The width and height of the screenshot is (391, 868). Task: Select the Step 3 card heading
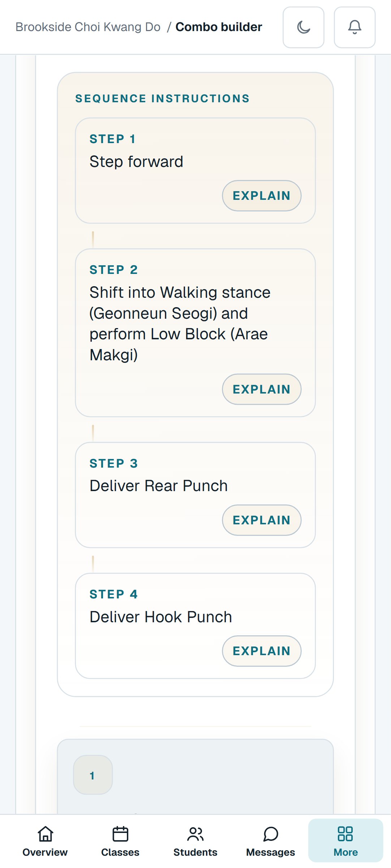(114, 463)
